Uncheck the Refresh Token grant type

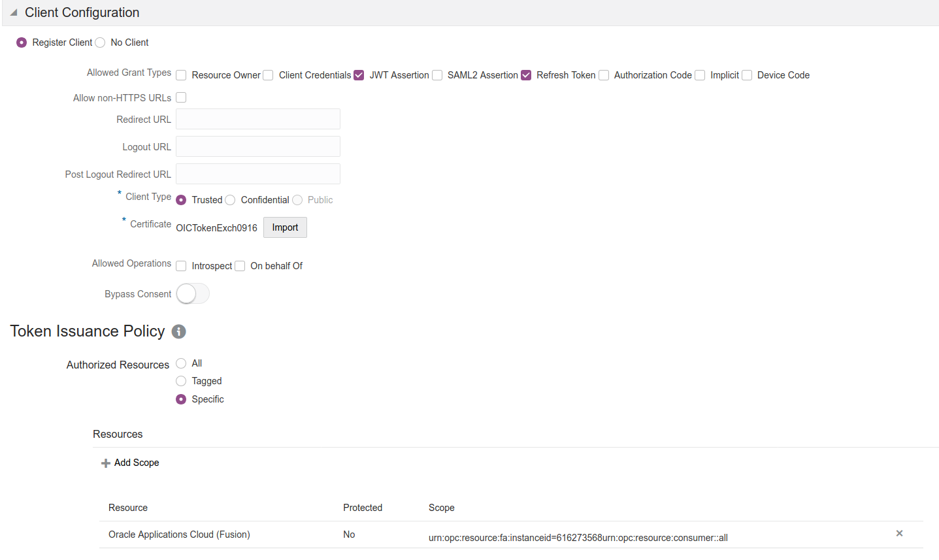coord(526,75)
